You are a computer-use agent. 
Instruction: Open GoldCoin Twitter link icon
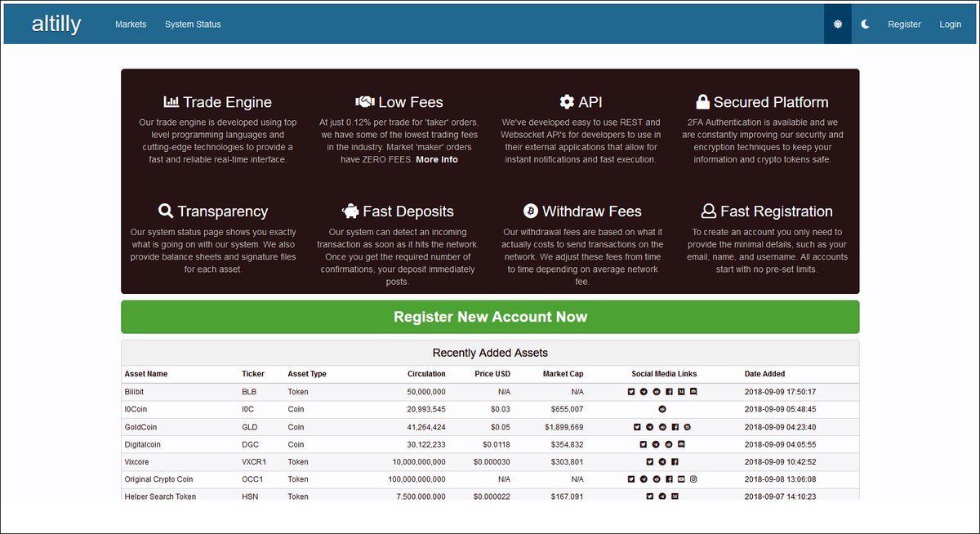(637, 427)
